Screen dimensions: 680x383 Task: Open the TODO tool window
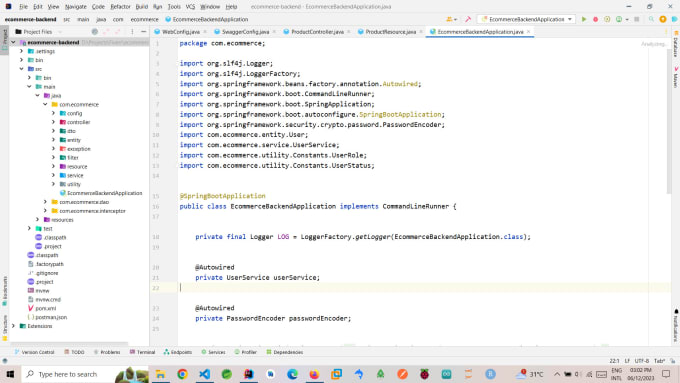(74, 352)
